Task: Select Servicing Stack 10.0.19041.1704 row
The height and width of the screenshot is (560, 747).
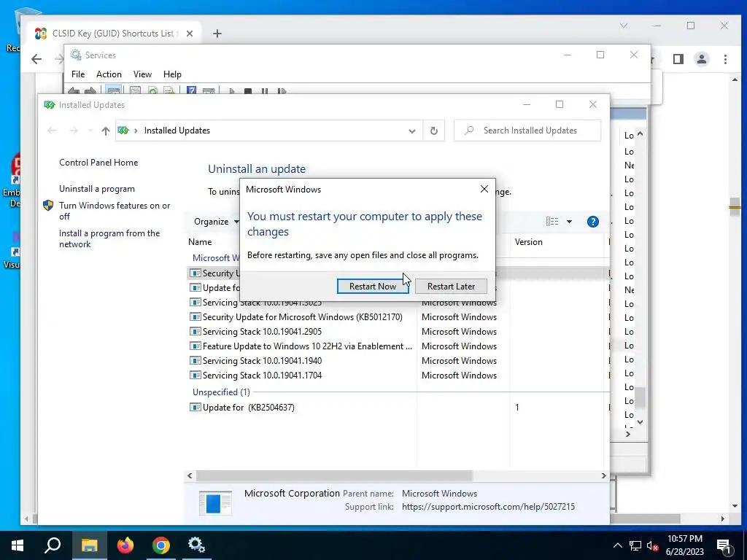Action: (262, 376)
